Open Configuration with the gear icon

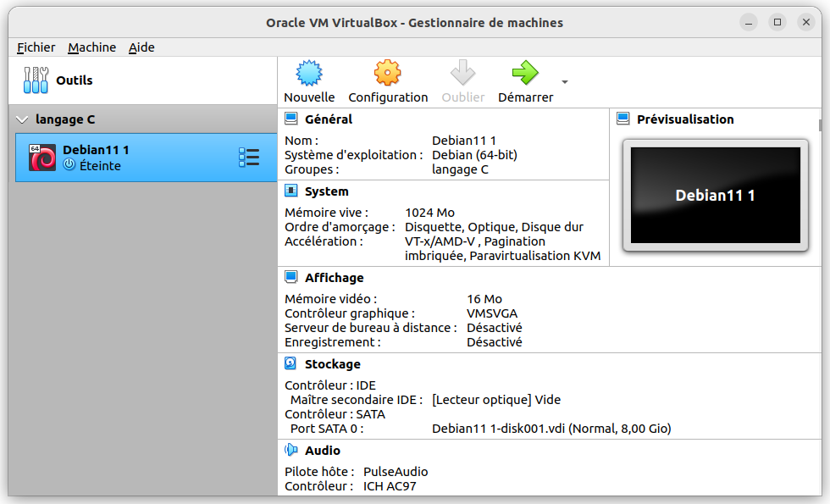pos(387,74)
